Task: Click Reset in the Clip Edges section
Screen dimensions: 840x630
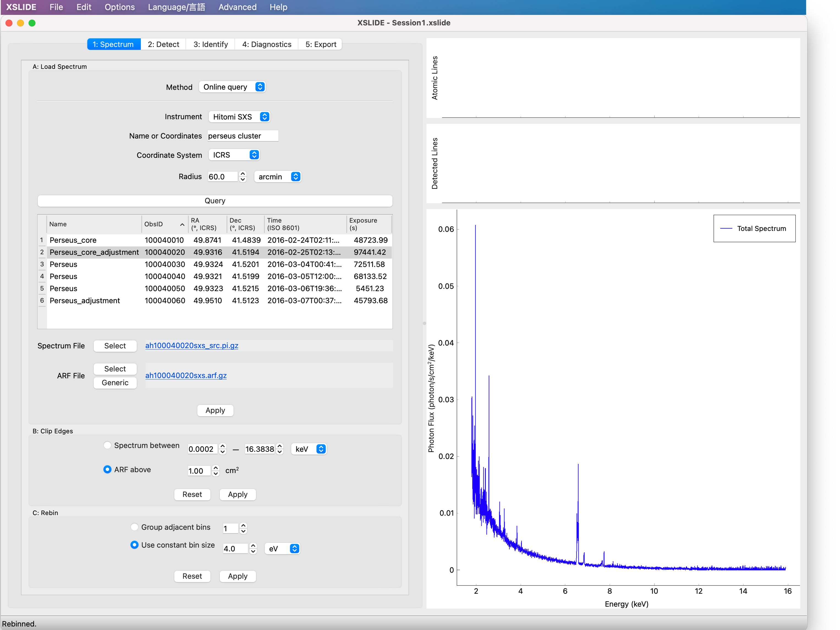Action: coord(192,494)
